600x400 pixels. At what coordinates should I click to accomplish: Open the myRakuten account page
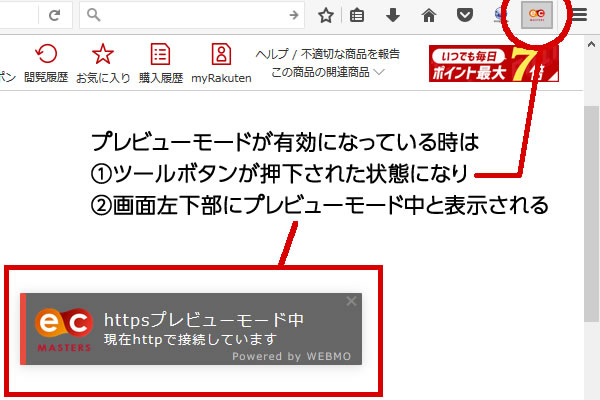220,62
